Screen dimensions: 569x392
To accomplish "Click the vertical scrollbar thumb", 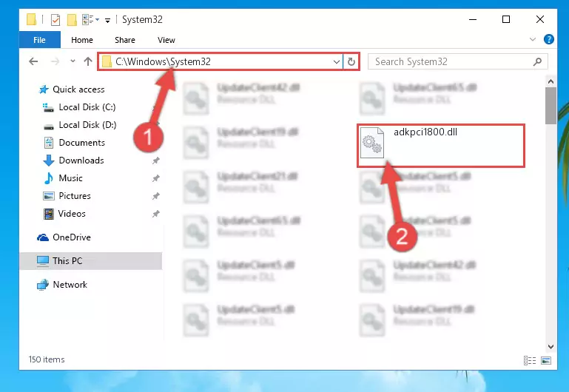I will point(551,106).
